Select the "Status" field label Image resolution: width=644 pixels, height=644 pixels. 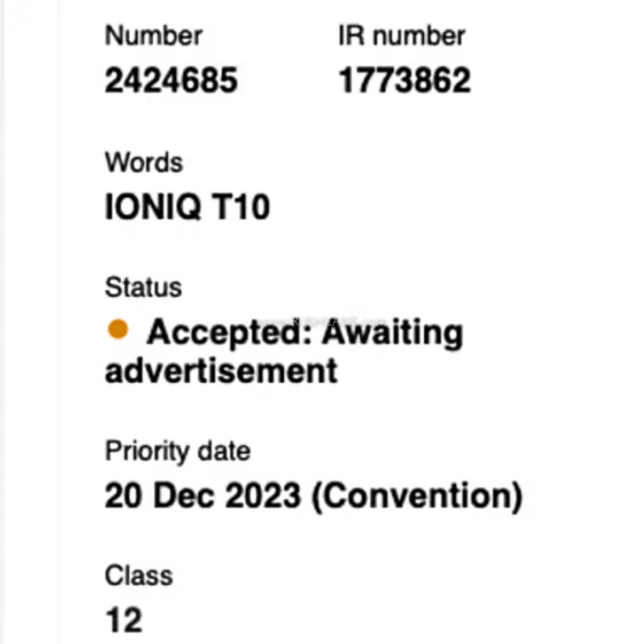(x=143, y=287)
